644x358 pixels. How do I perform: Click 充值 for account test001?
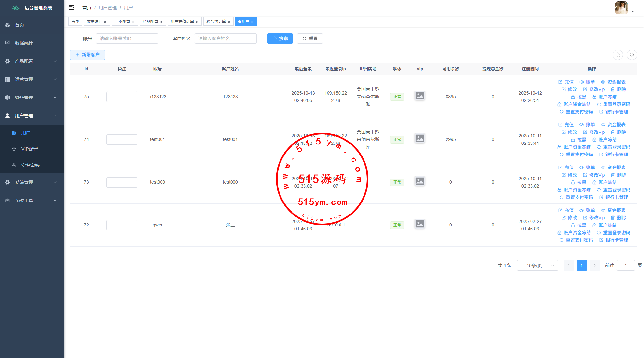pyautogui.click(x=566, y=125)
